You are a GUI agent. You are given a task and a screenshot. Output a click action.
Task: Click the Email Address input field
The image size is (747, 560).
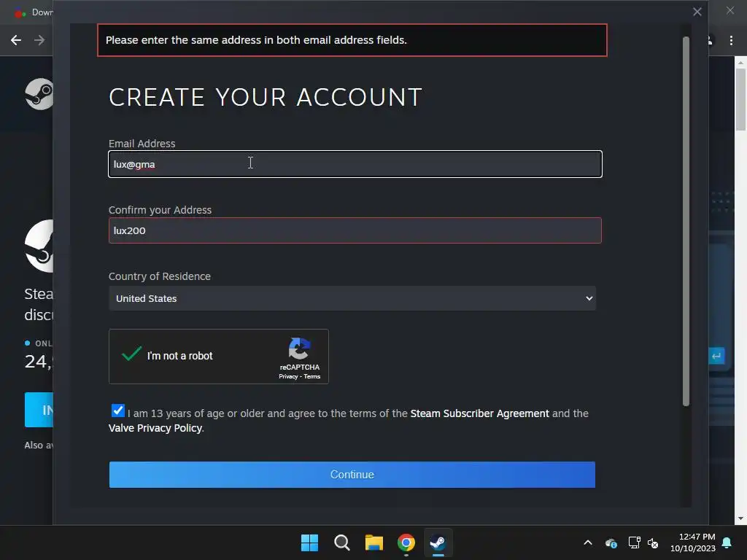[x=355, y=164]
